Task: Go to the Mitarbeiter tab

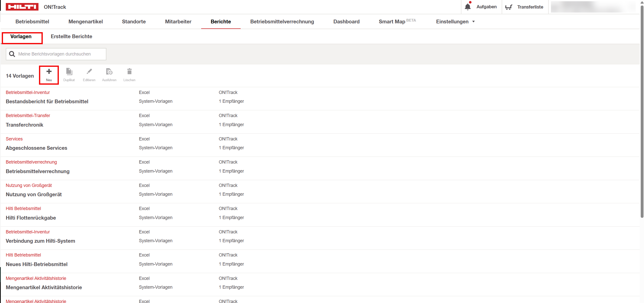Action: click(x=178, y=22)
